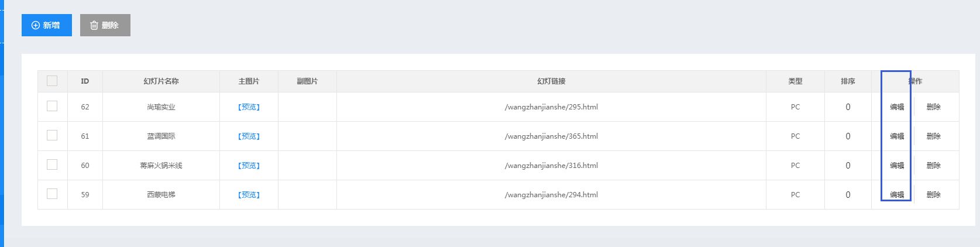Select the checkbox for row ID 60
Viewport: 980px width, 247px height.
click(52, 164)
